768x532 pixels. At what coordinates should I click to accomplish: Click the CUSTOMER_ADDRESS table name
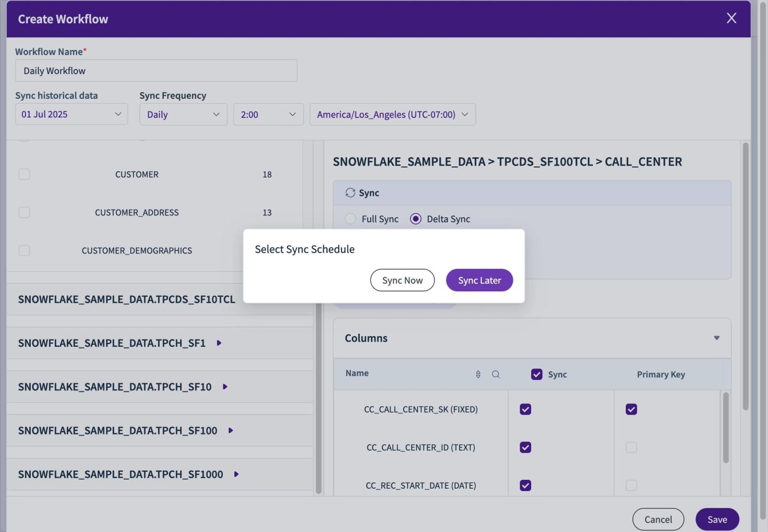click(x=137, y=212)
